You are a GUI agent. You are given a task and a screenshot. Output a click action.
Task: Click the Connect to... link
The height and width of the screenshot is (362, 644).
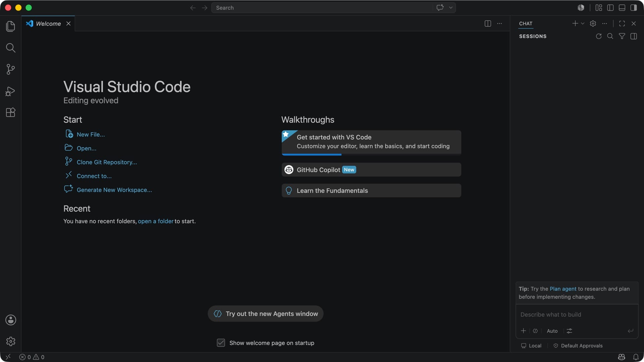[94, 176]
